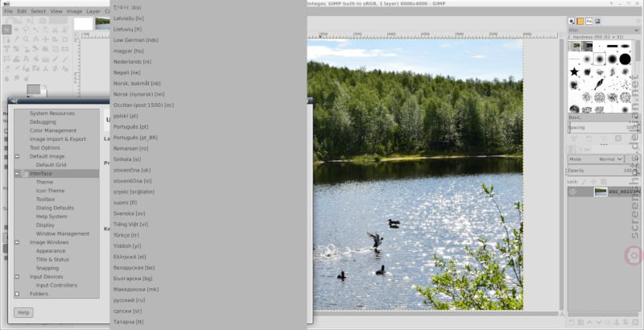This screenshot has width=644, height=330.
Task: Select русский [ru] language option
Action: pyautogui.click(x=129, y=300)
